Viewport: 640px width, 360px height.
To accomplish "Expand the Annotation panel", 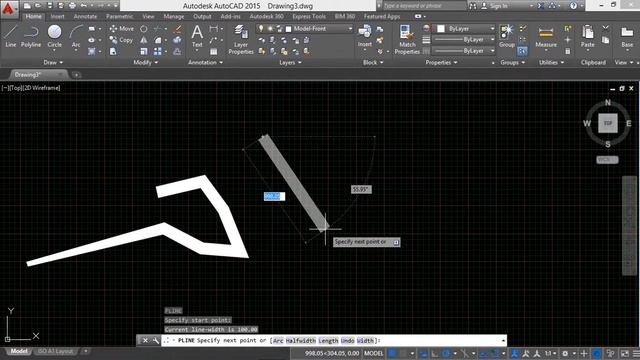I will click(205, 62).
